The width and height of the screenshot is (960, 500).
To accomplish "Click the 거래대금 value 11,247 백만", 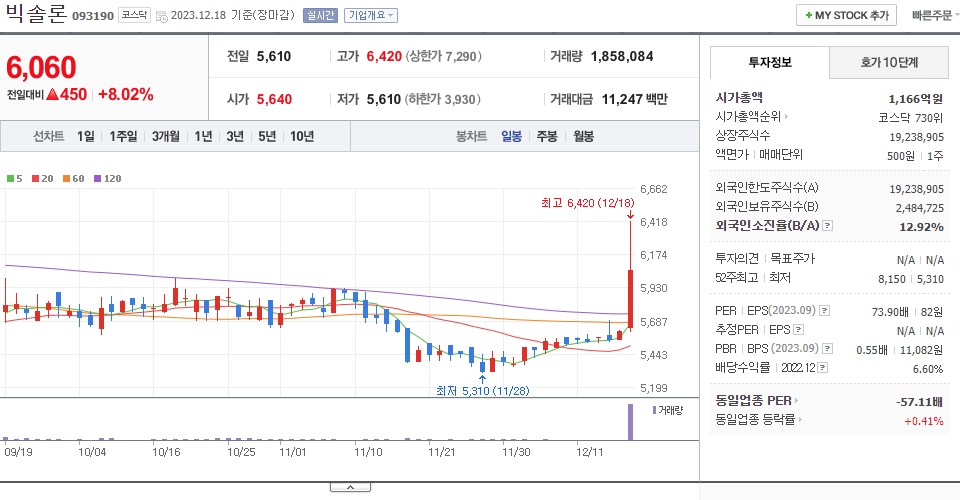I will click(634, 99).
